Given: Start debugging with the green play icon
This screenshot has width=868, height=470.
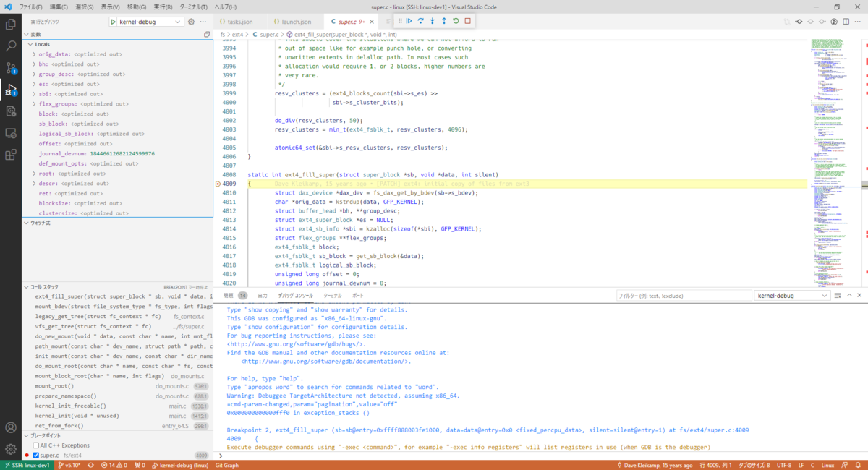Looking at the screenshot, I should coord(114,22).
